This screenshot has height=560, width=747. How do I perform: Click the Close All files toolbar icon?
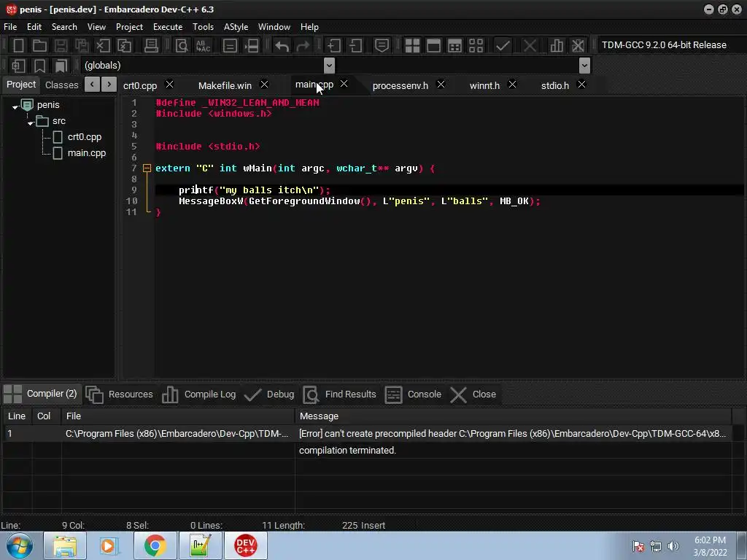(x=124, y=46)
